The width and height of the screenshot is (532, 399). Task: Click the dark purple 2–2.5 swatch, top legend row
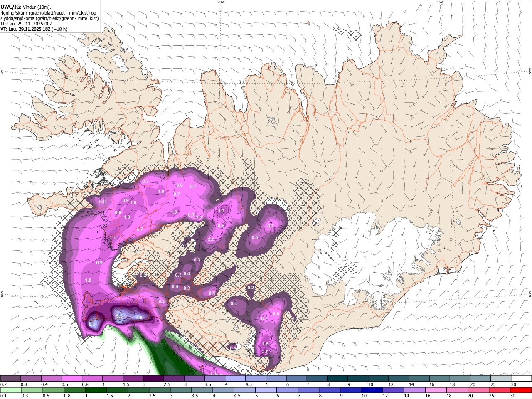153,379
